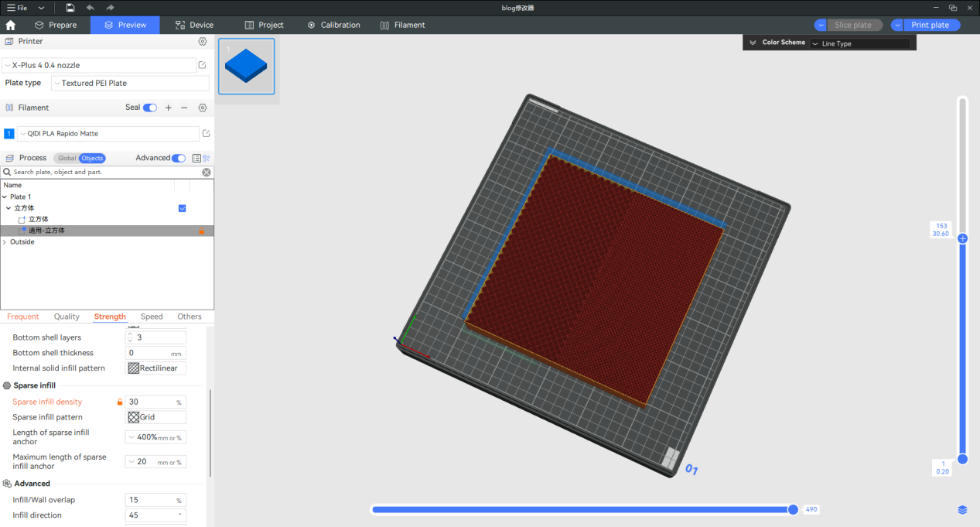Open printer settings gear icon

[x=203, y=41]
